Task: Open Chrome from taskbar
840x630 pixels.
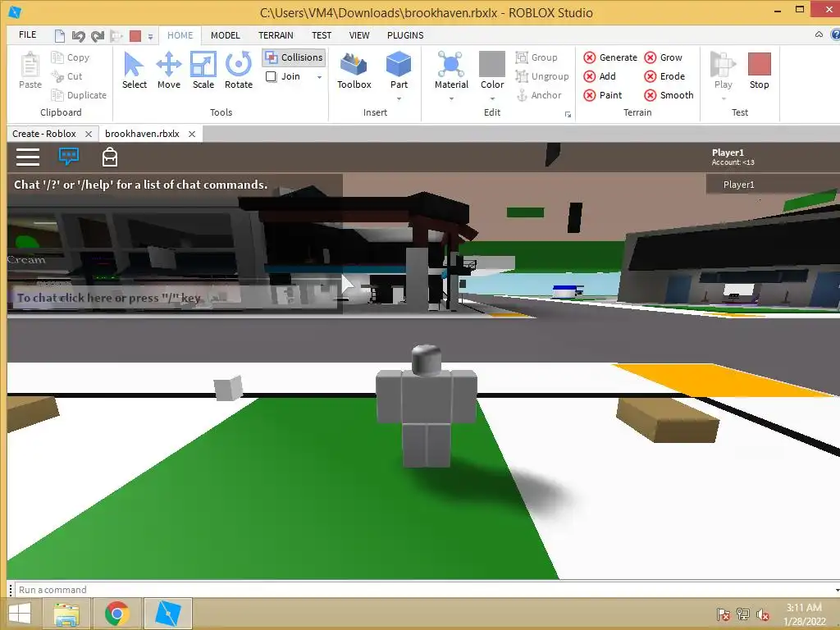Action: (x=116, y=614)
